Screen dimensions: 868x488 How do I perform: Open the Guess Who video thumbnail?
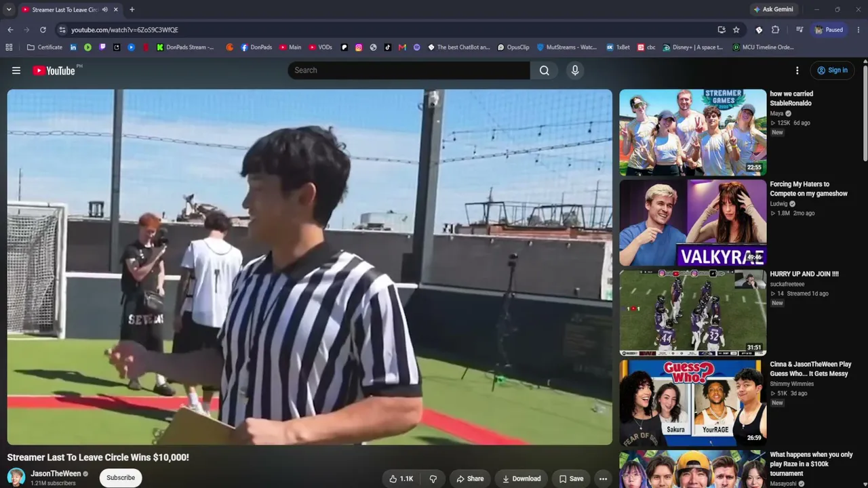coord(693,403)
